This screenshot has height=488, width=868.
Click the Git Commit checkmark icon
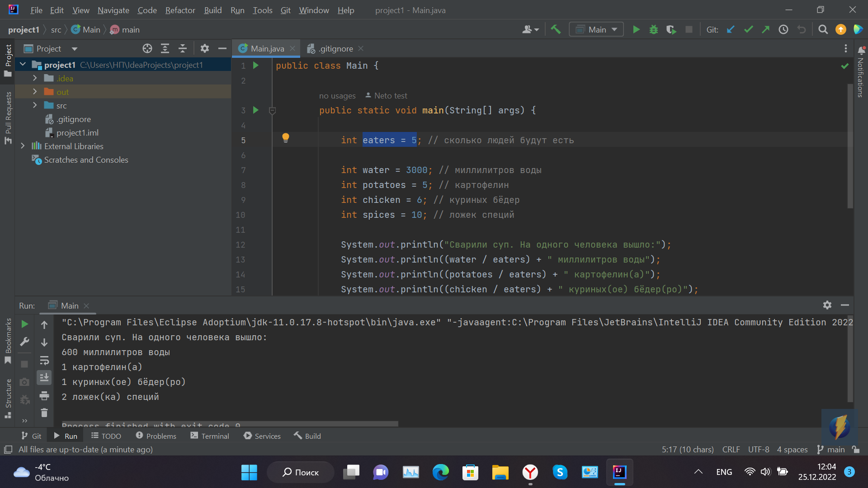pyautogui.click(x=748, y=30)
